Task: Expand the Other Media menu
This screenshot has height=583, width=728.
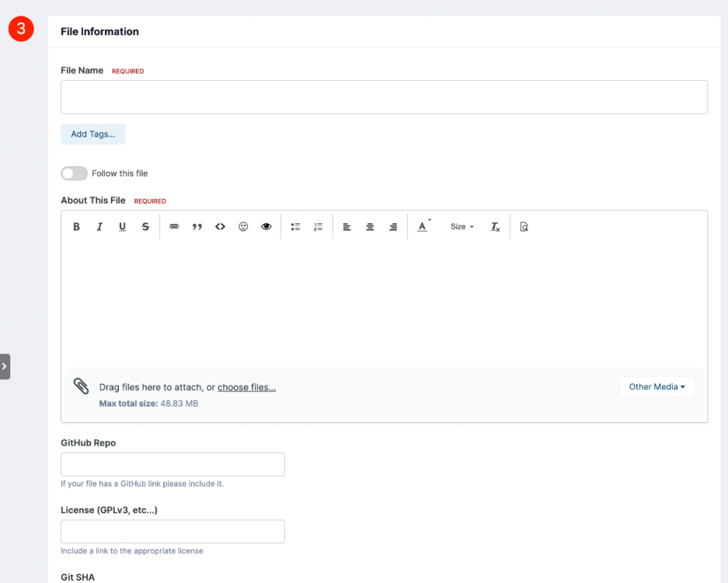Action: coord(657,387)
